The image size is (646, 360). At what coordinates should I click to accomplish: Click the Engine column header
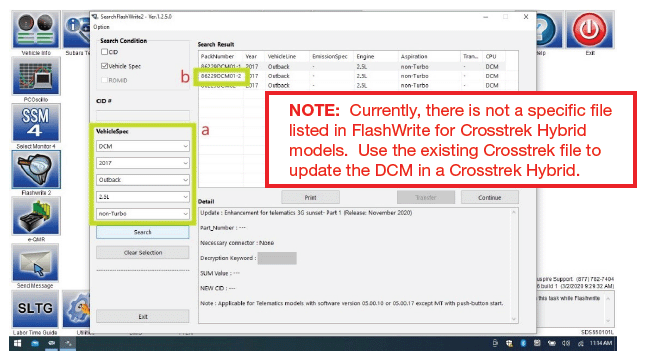[x=376, y=56]
